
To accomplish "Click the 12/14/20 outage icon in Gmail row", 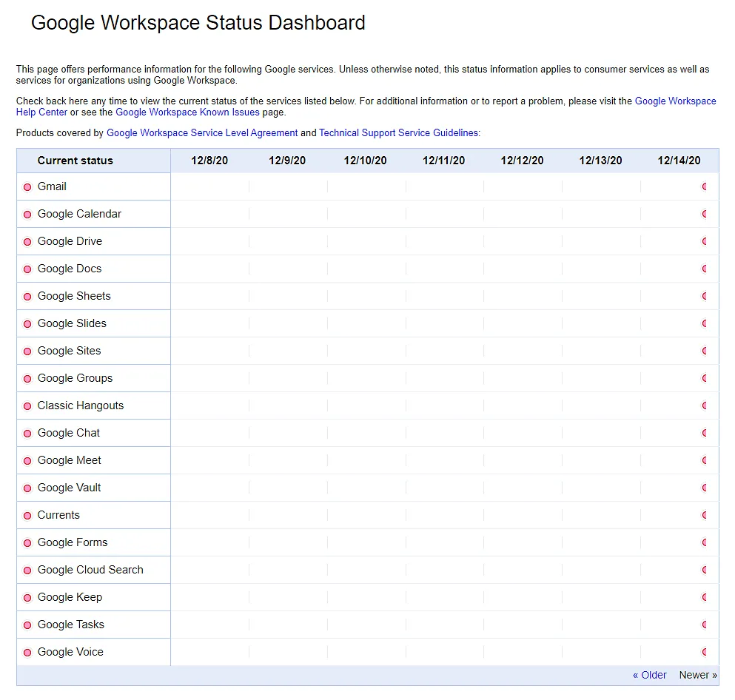I will (x=705, y=187).
